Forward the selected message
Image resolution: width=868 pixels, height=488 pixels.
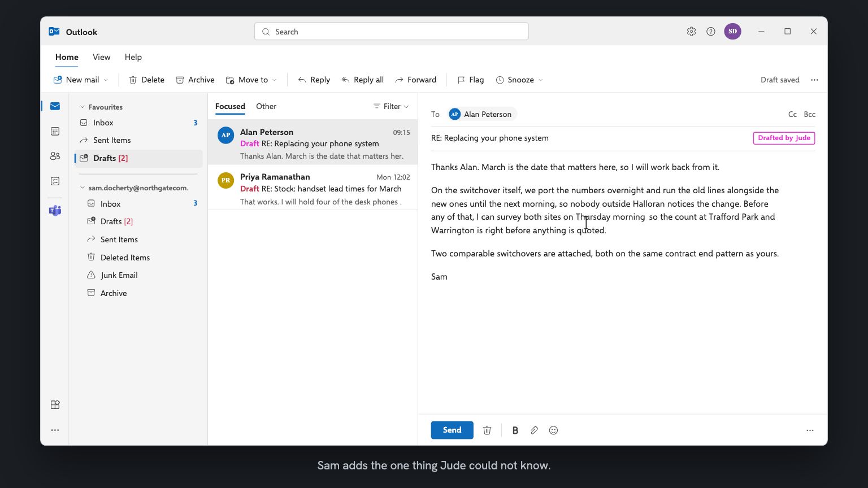pos(415,80)
